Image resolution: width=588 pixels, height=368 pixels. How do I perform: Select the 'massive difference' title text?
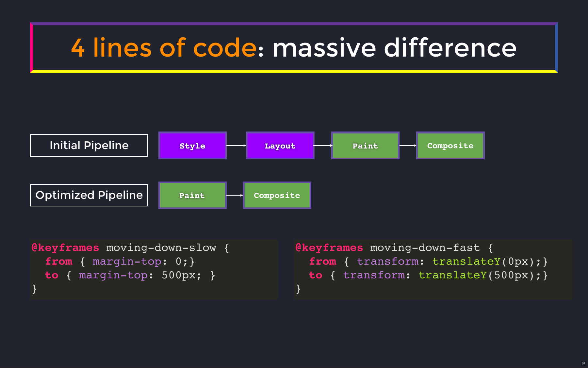click(394, 48)
